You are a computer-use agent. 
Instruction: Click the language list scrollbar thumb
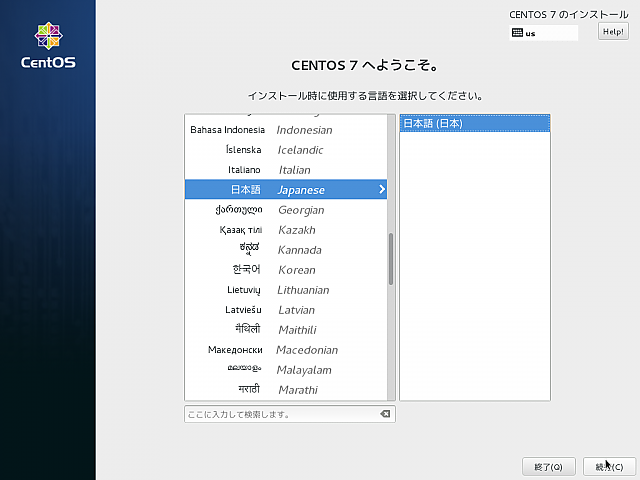(391, 259)
